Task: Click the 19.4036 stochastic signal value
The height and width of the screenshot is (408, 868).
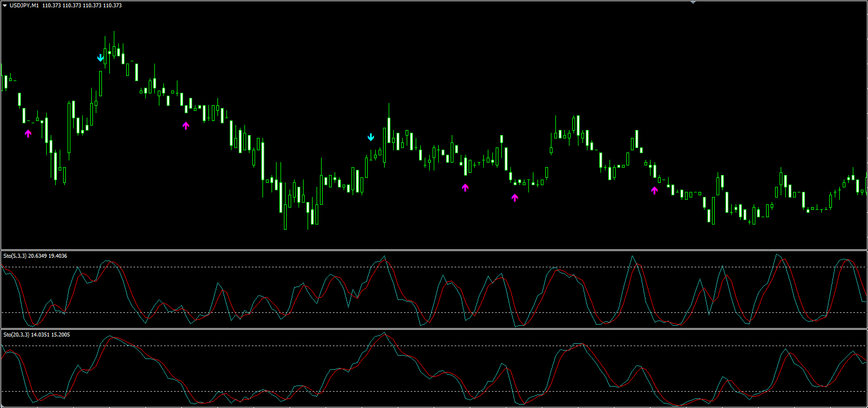Action: coord(58,256)
